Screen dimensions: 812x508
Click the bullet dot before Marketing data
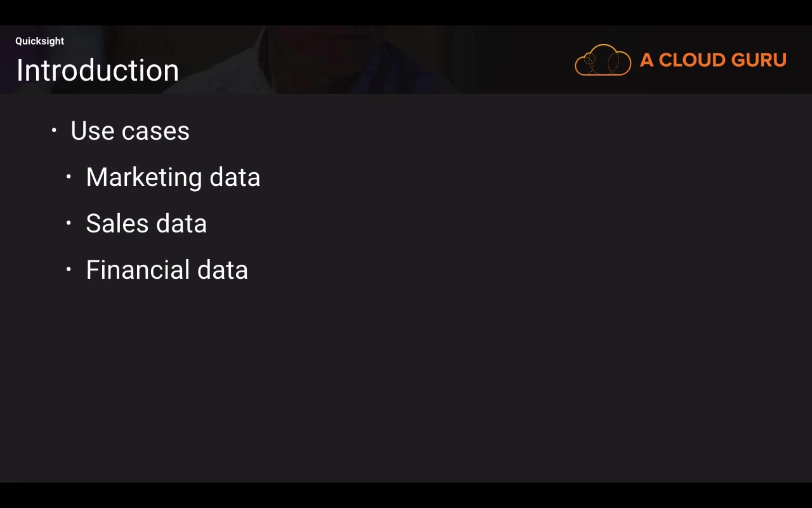click(x=69, y=177)
